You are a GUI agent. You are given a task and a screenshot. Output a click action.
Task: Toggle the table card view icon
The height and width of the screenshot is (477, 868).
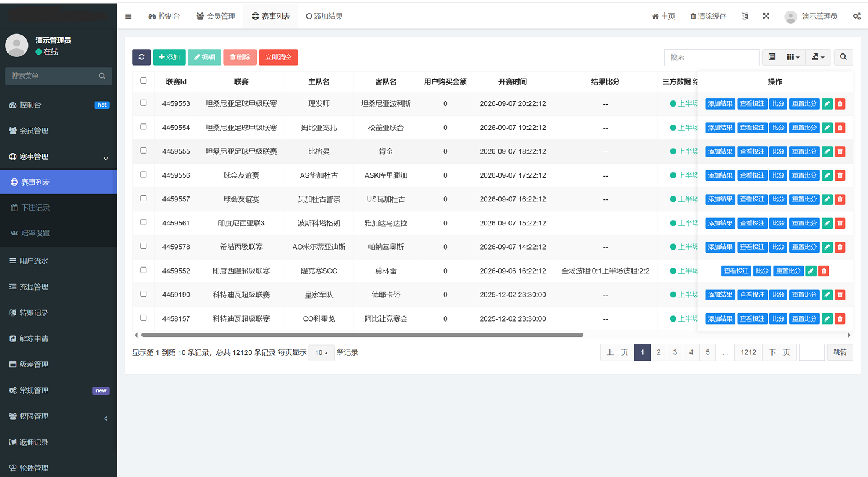771,57
